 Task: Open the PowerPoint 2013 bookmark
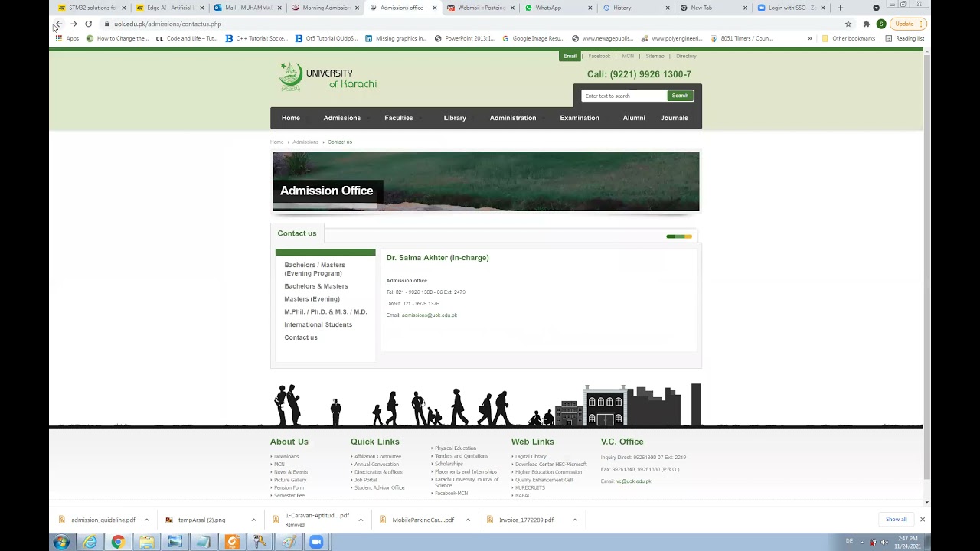coord(465,38)
